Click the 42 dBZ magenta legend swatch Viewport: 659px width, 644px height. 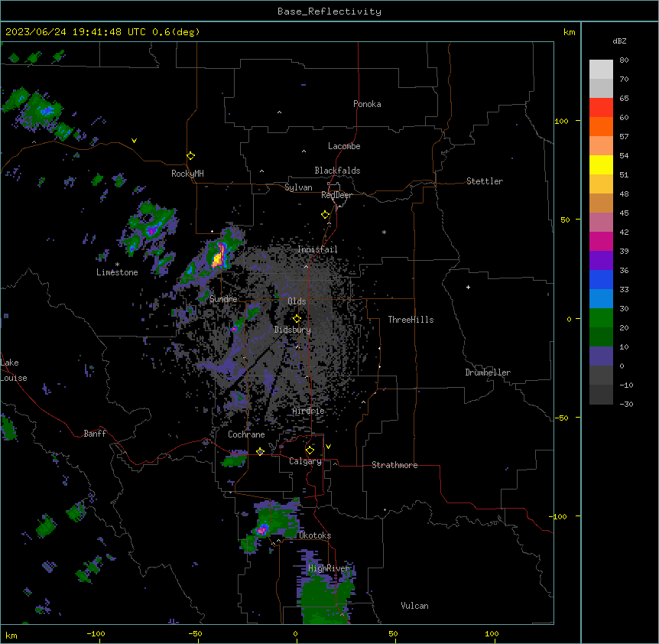[601, 241]
